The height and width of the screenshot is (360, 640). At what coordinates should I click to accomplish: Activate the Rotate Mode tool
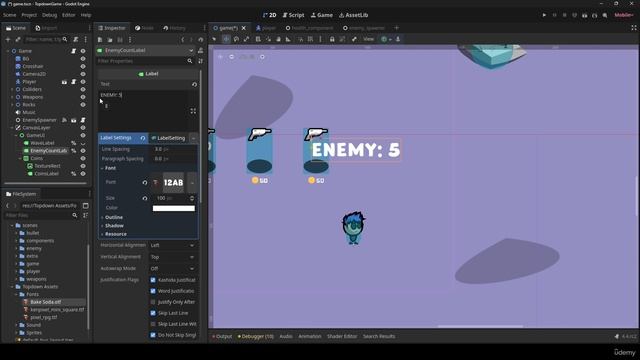point(236,39)
